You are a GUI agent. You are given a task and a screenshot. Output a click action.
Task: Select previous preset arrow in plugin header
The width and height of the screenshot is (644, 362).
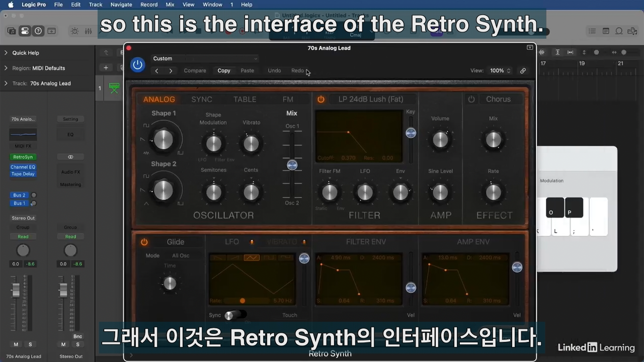[156, 71]
